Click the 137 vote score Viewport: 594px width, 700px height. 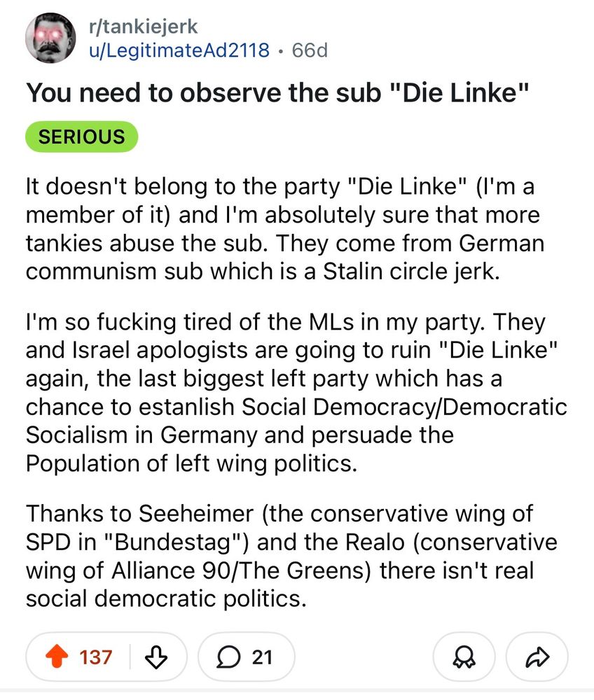96,657
